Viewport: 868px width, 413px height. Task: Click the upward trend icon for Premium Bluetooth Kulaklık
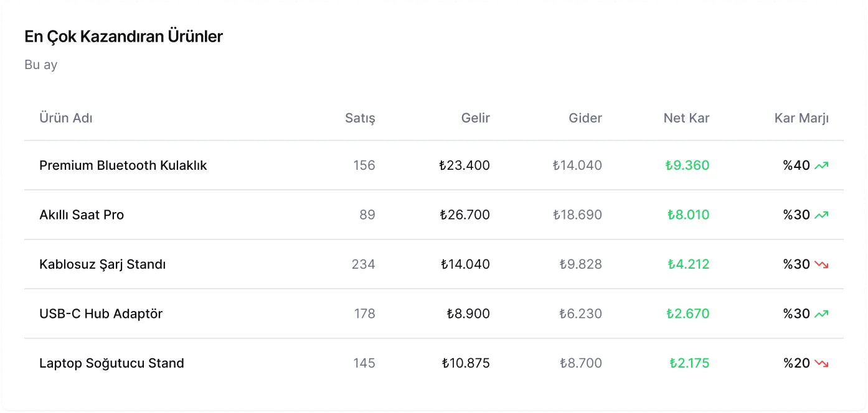(x=821, y=165)
